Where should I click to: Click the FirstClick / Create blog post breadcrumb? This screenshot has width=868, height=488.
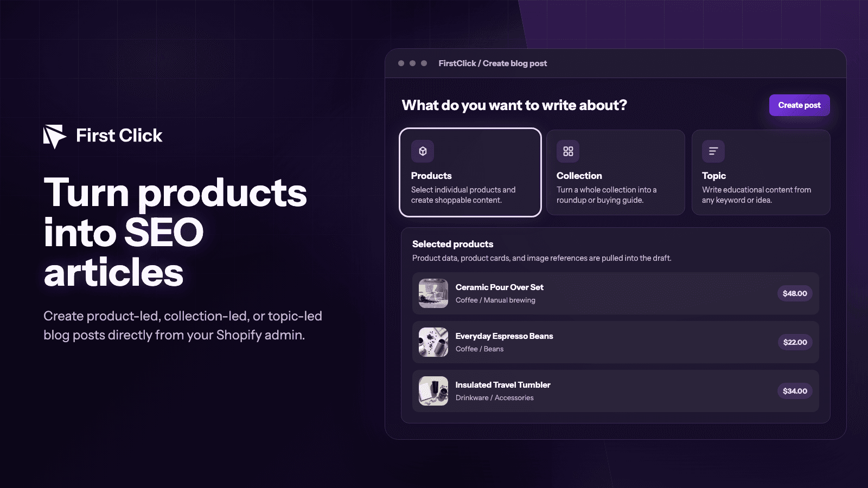493,63
